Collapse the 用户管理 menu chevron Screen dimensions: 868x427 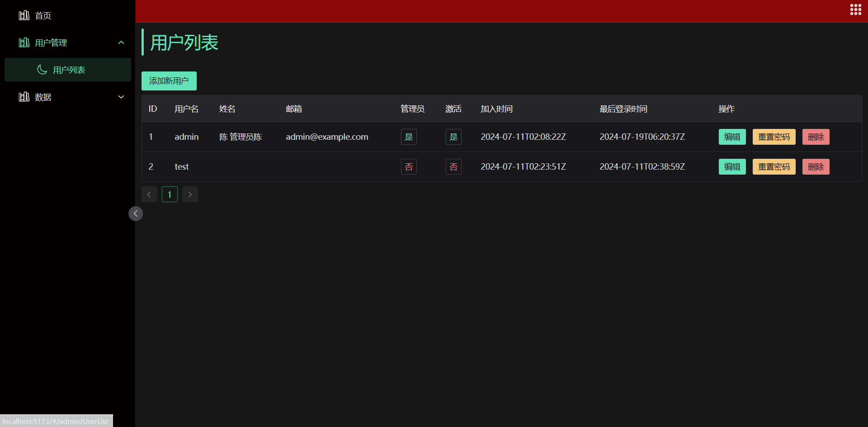[121, 43]
